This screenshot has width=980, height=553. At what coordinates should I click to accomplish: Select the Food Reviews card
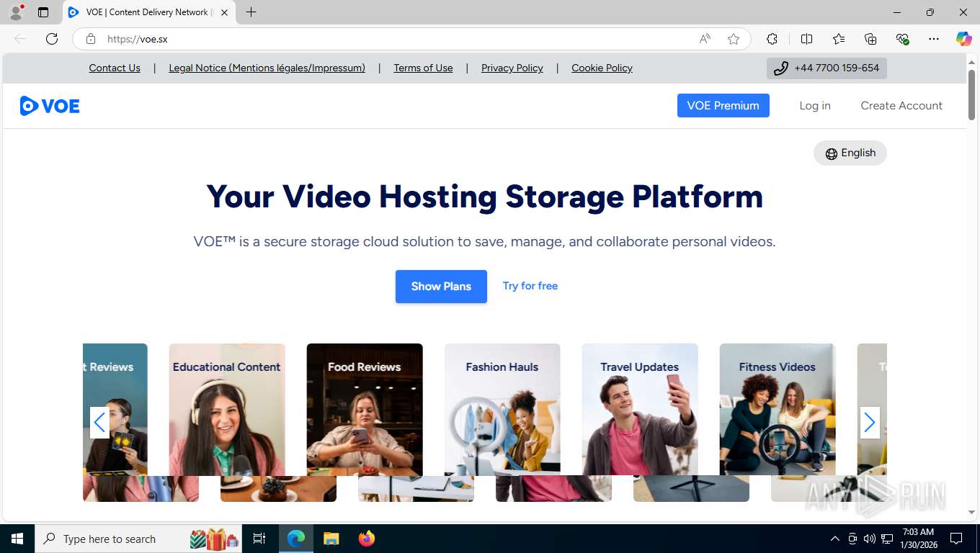[x=364, y=409]
